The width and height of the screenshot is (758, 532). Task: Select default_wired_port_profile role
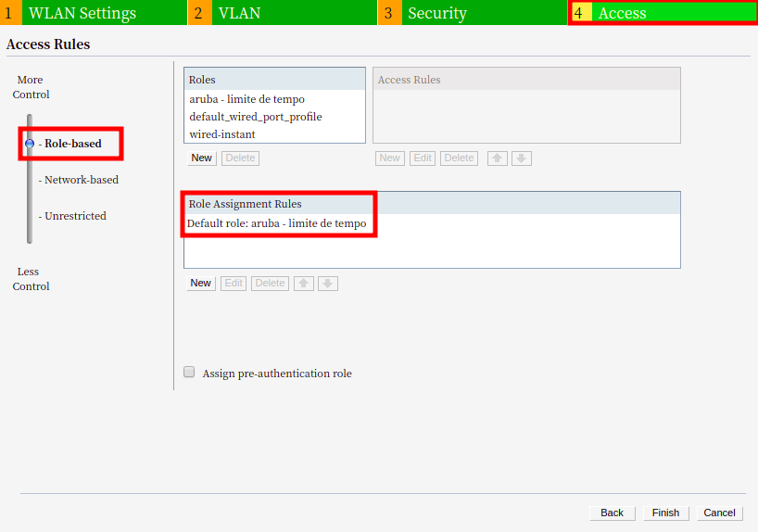pos(256,117)
